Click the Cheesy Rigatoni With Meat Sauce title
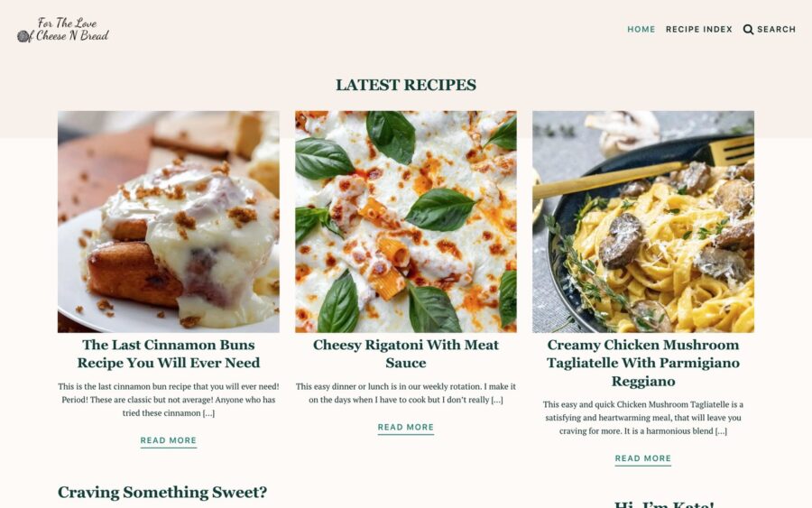 pyautogui.click(x=405, y=354)
